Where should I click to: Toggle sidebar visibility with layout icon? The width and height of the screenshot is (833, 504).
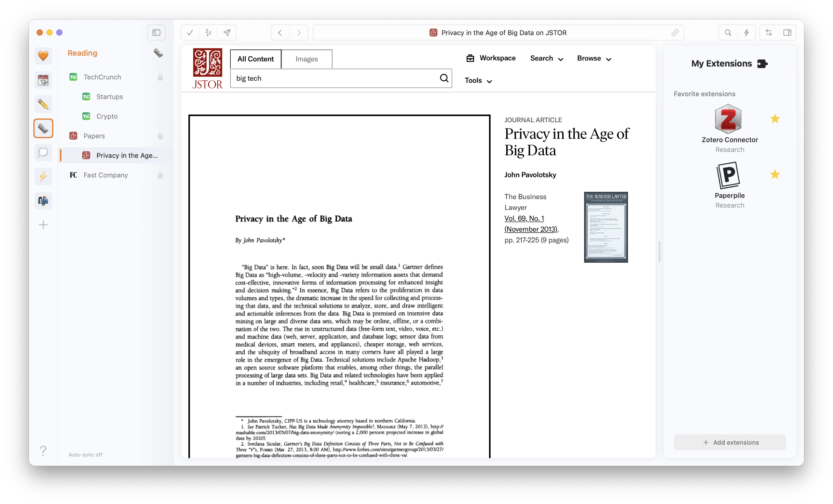tap(157, 32)
